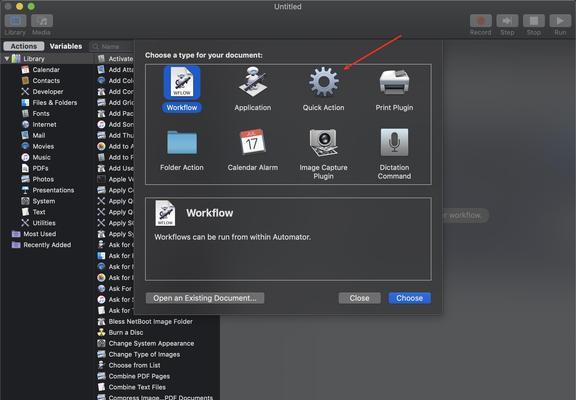Select the Presentations category
576x400 pixels.
coord(53,190)
